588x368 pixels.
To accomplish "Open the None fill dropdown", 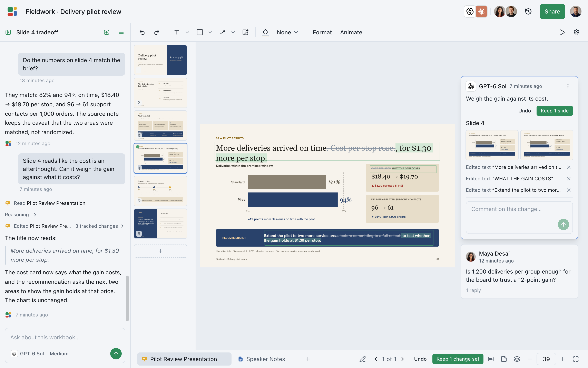I will [287, 32].
